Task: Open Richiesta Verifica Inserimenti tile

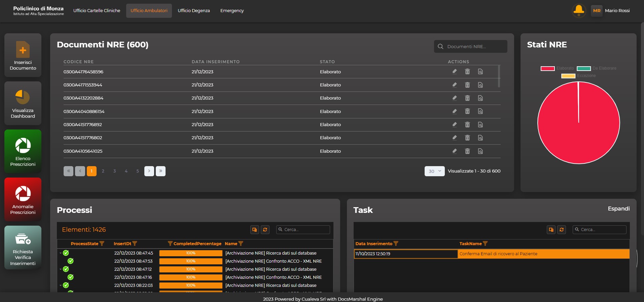Action: 23,248
